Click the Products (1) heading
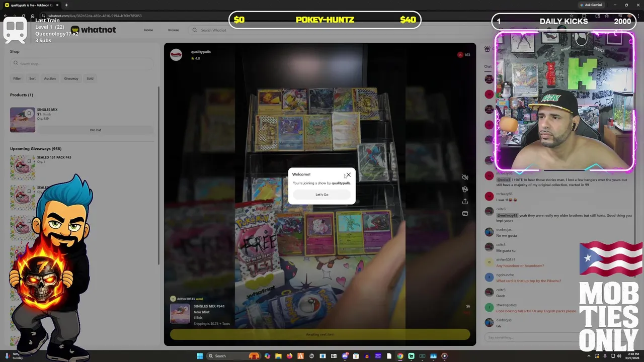This screenshot has width=644, height=362. [x=22, y=95]
